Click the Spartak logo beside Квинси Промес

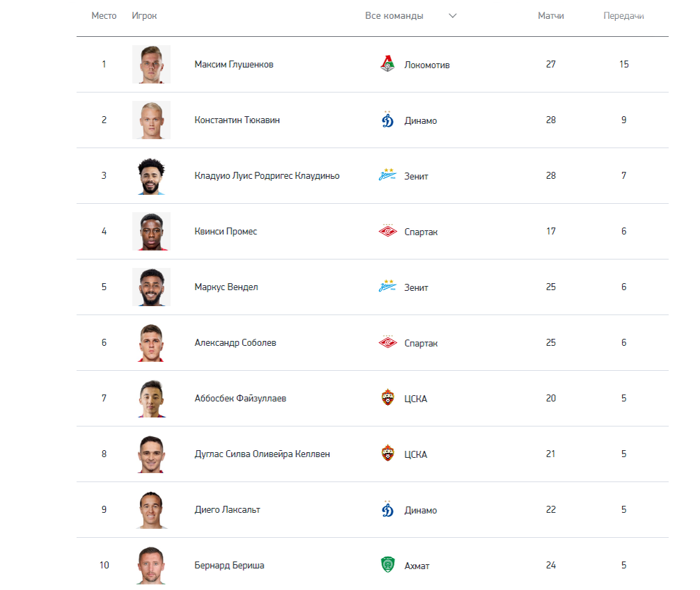click(388, 231)
